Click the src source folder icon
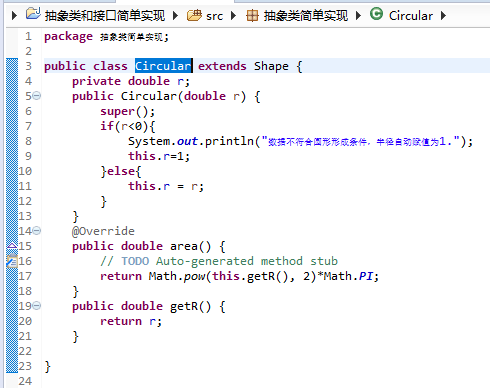The width and height of the screenshot is (490, 388). click(x=194, y=15)
